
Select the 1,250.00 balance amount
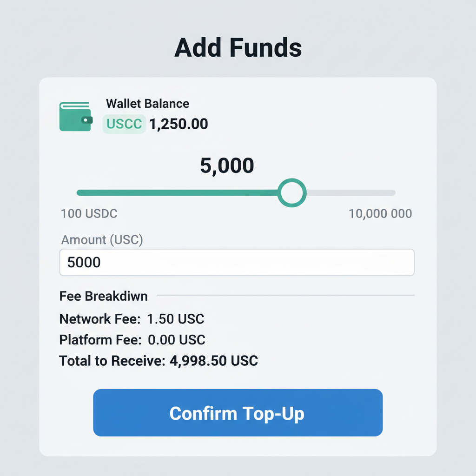178,124
